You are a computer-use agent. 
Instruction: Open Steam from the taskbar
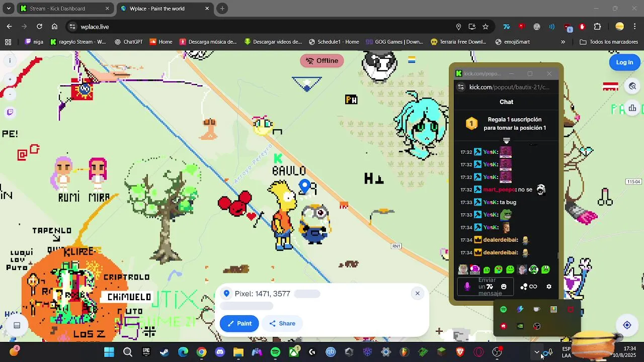point(165,352)
